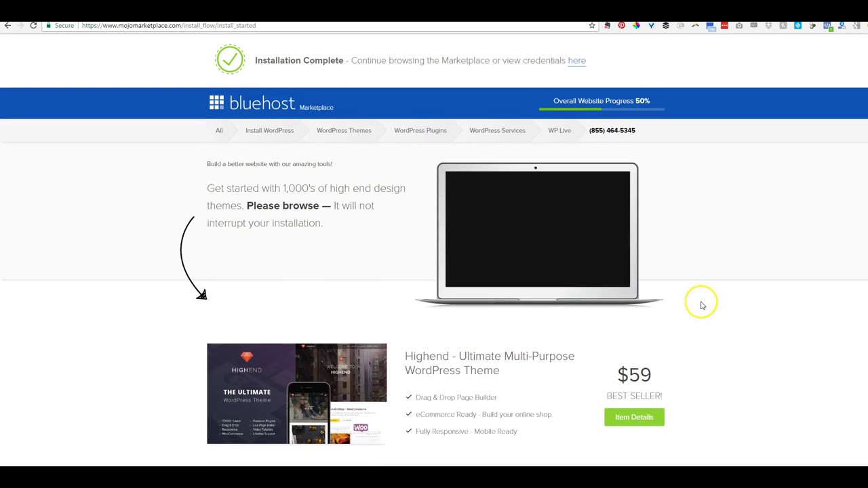
Task: Click 'Drag & Drop Page Builder' feature text
Action: pyautogui.click(x=456, y=397)
